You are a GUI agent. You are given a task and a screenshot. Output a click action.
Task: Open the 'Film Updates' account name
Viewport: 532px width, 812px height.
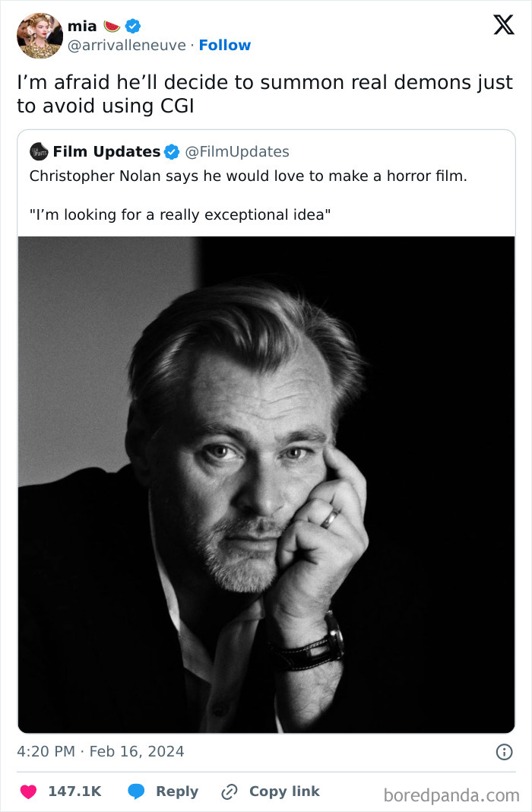point(106,152)
